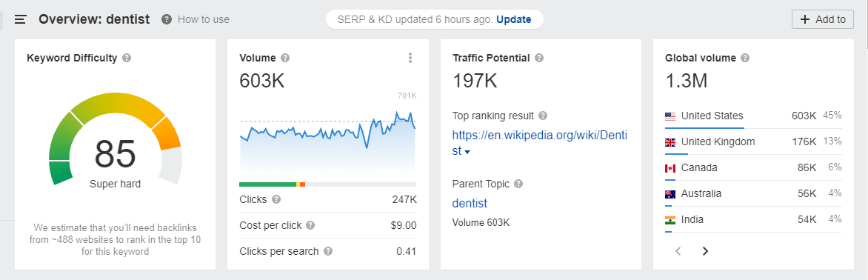Click the Global volume help icon
Screen dimensions: 868x280
pyautogui.click(x=745, y=58)
